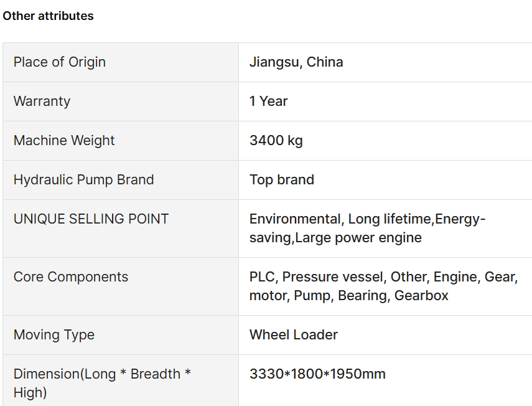
Task: Select the 'Core Components' label
Action: [x=70, y=277]
